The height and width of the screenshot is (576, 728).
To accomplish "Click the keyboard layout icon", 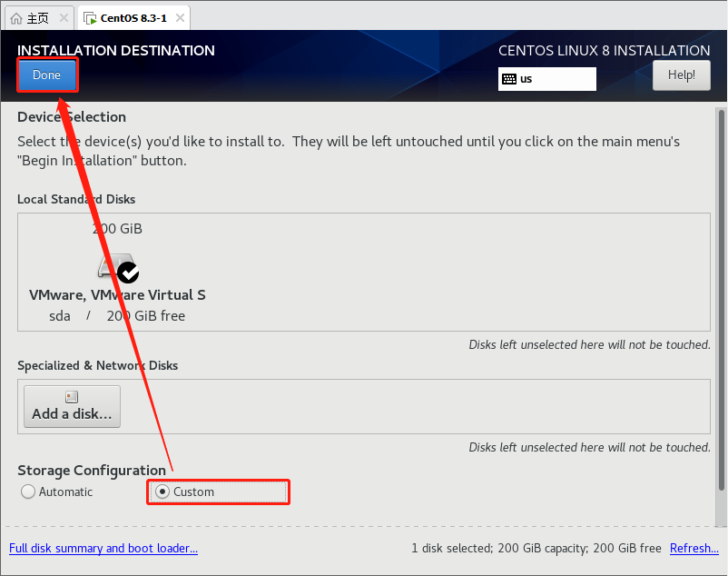I will click(x=509, y=79).
